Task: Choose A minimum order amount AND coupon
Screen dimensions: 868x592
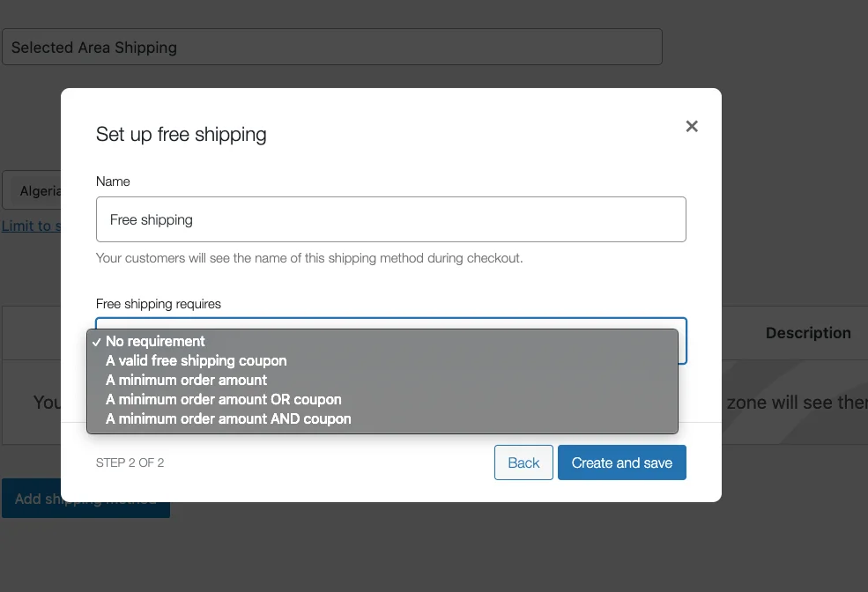Action: tap(228, 418)
